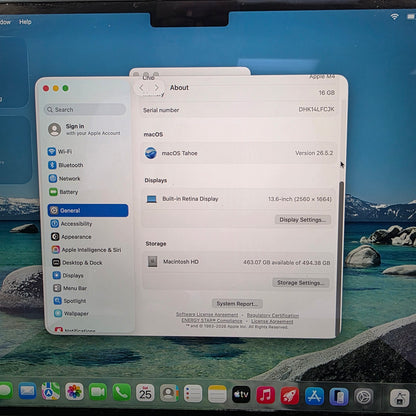
Task: Open the Regulatory Certification link
Action: [x=273, y=315]
